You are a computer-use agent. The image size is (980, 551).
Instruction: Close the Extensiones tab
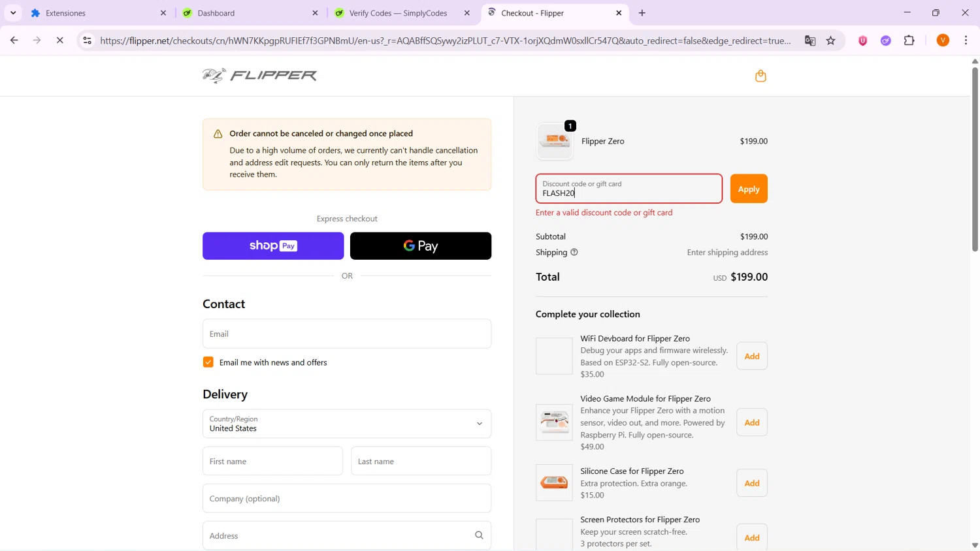163,13
